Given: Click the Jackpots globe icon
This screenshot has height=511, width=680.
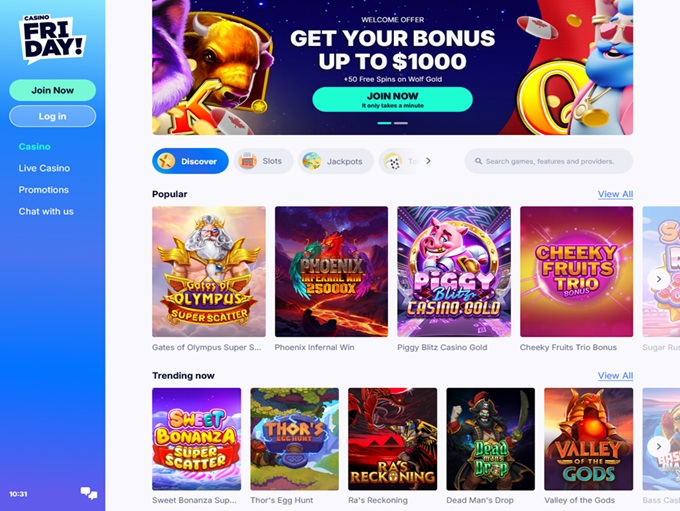Looking at the screenshot, I should (312, 161).
